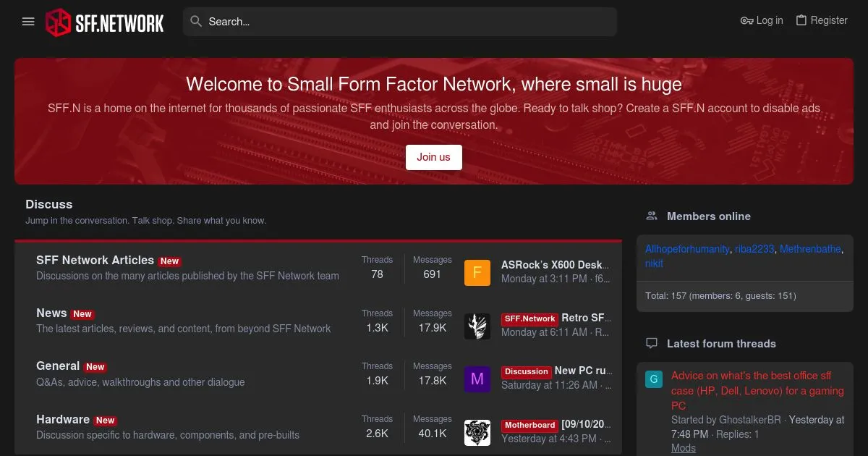Click the teal G user avatar
Viewport: 868px width, 456px height.
(654, 379)
